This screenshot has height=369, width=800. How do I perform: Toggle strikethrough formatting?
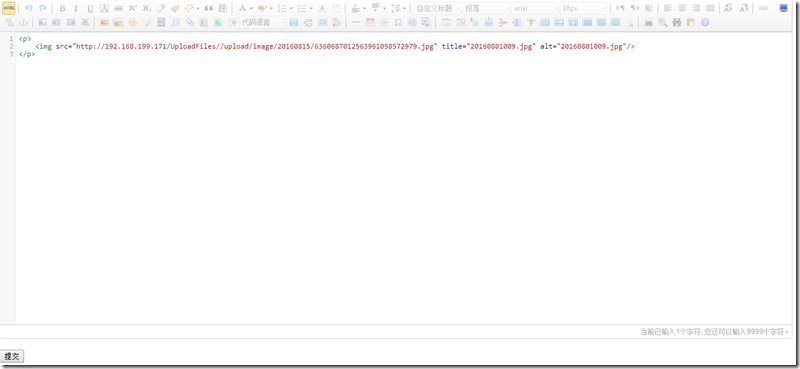point(118,8)
